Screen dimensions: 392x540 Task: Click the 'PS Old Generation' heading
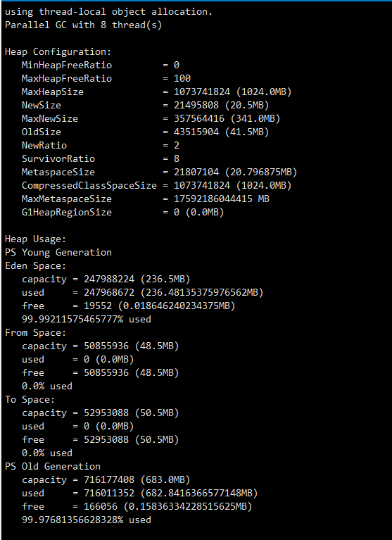click(53, 466)
